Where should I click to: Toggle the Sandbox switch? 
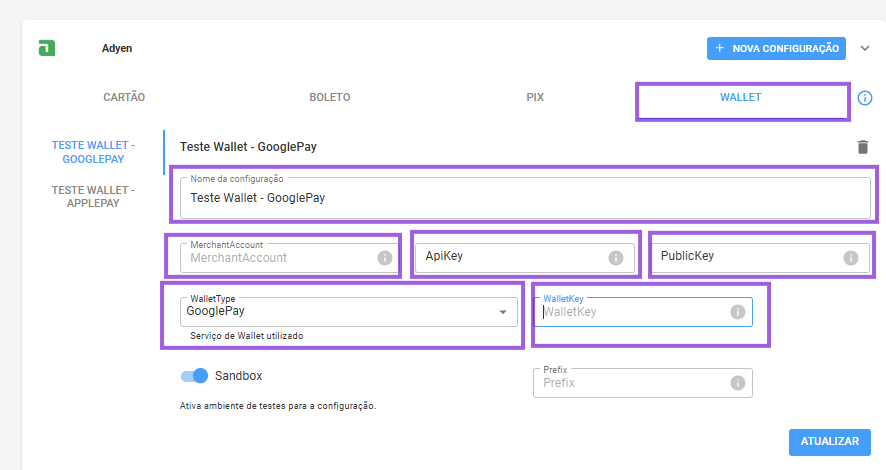194,376
